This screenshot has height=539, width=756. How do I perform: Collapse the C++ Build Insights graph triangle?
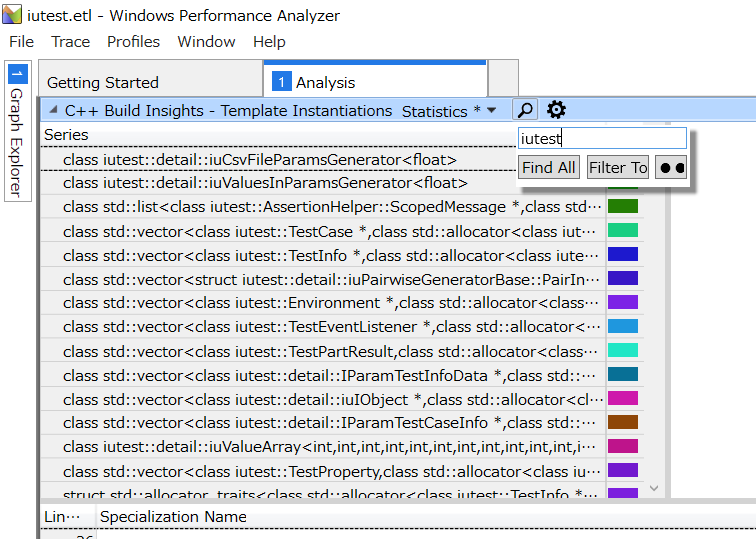tap(54, 109)
